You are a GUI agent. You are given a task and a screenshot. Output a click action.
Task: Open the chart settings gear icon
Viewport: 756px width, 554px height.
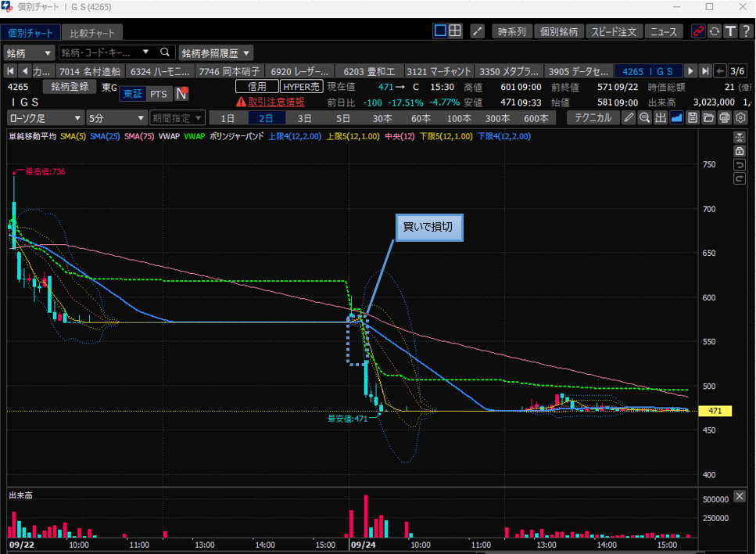point(740,118)
